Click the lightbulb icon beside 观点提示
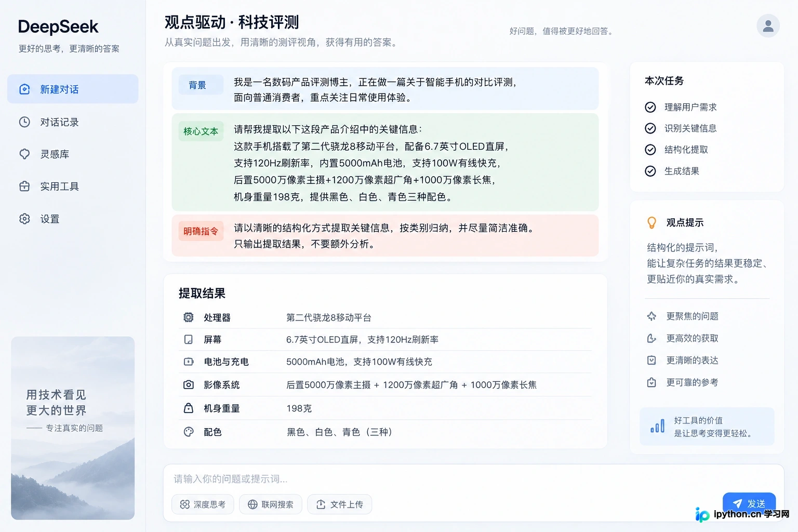Screen dimensions: 798x532 pos(651,222)
